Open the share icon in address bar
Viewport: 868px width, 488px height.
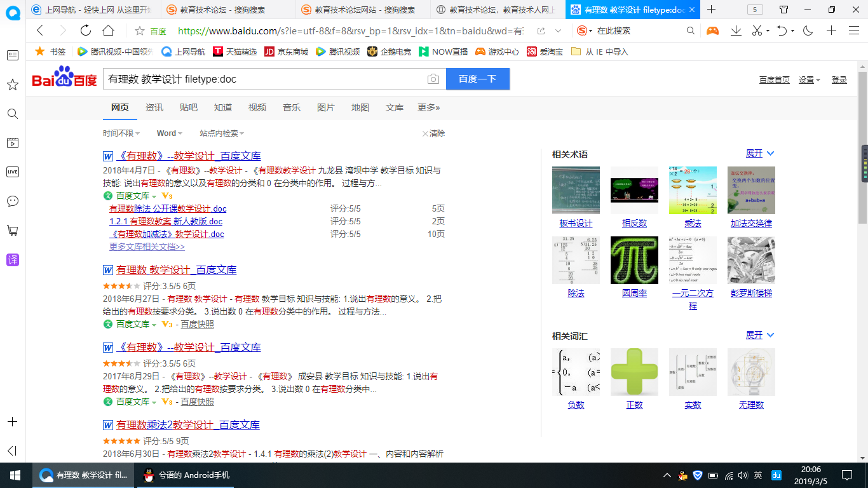click(x=541, y=30)
